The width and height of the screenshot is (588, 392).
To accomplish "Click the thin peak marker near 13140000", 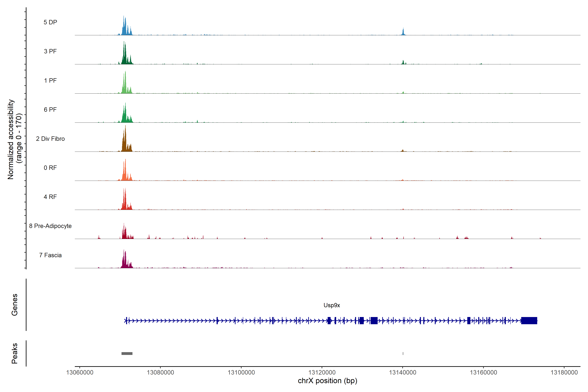I will (403, 353).
